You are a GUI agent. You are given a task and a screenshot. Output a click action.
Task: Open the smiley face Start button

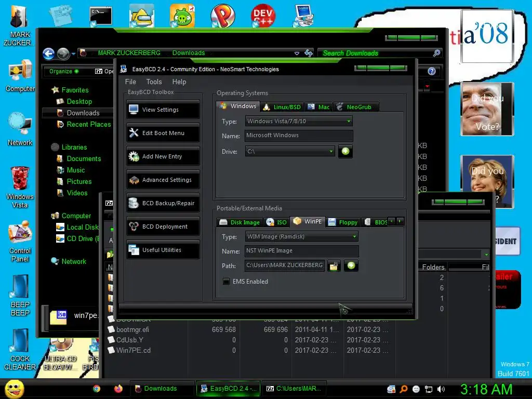[14, 389]
